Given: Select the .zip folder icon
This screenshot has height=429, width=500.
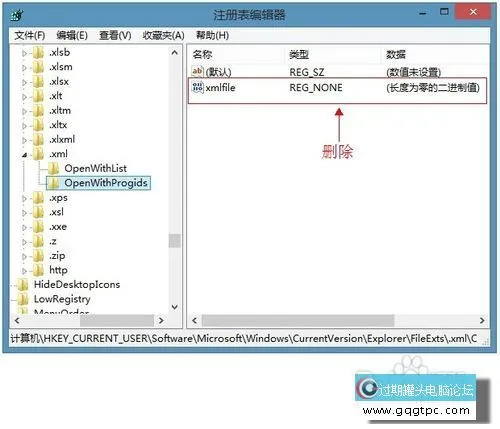Looking at the screenshot, I should pos(38,256).
